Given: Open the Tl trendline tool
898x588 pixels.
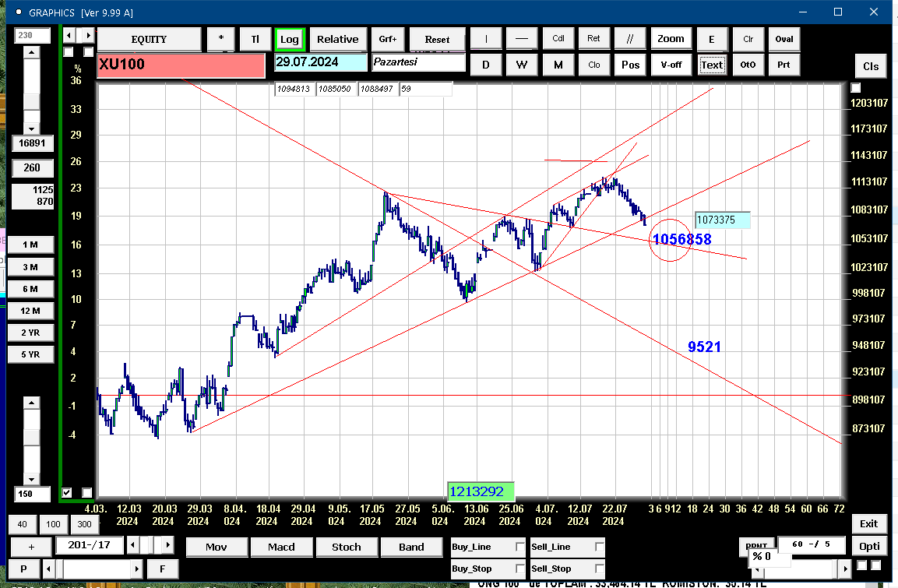Looking at the screenshot, I should (255, 39).
